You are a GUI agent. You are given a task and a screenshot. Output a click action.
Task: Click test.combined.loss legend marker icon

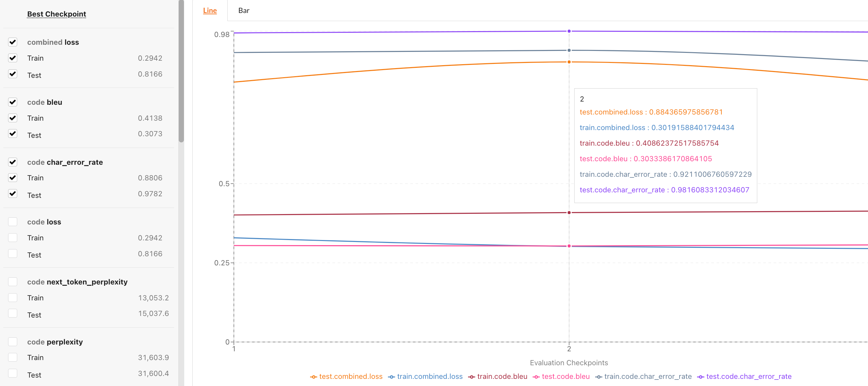pyautogui.click(x=314, y=377)
